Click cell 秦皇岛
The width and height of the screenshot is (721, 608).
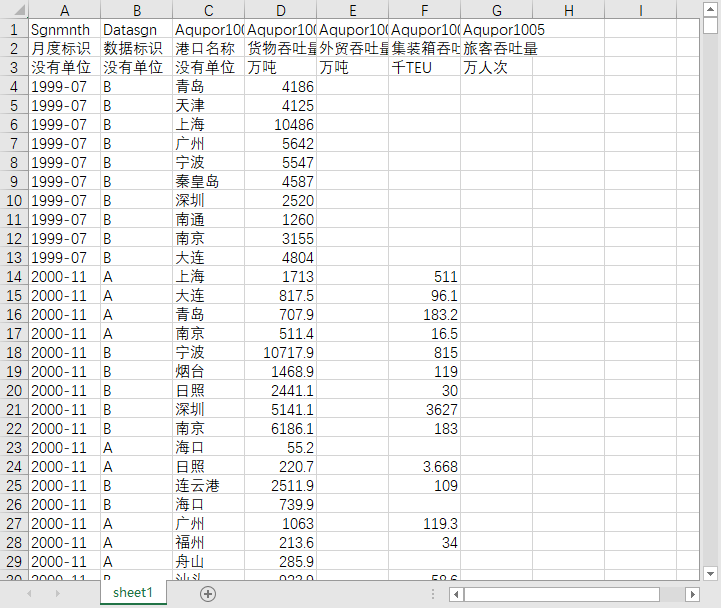coord(208,182)
